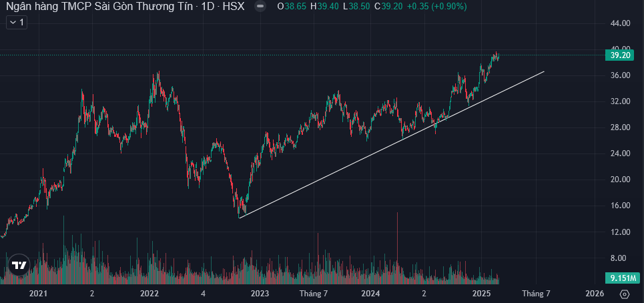Screen dimensions: 644x303
Task: Click the Tháng 7 label before 2026
Action: (536, 294)
